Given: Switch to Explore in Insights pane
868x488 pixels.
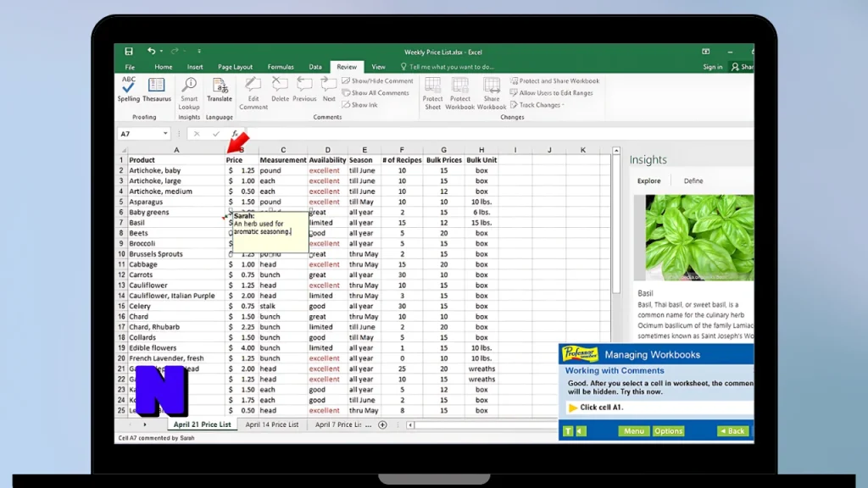Looking at the screenshot, I should 648,181.
